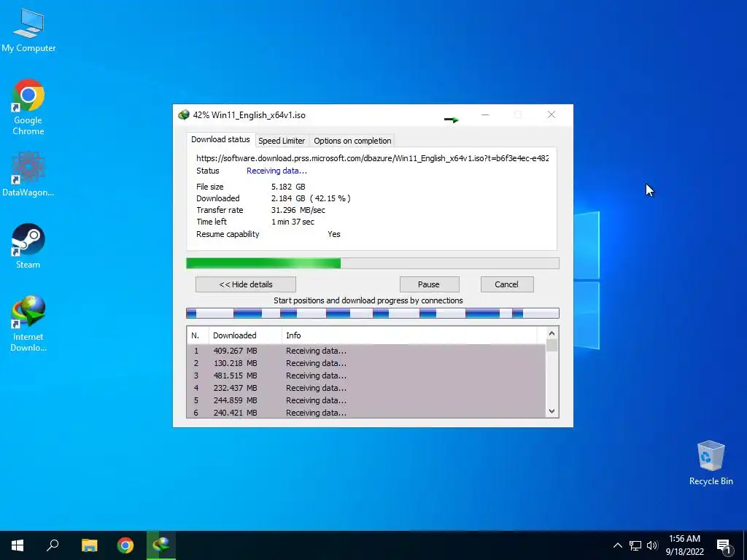Screen dimensions: 747x560
Task: Click the '1 min 37 sec' time left
Action: tap(293, 222)
